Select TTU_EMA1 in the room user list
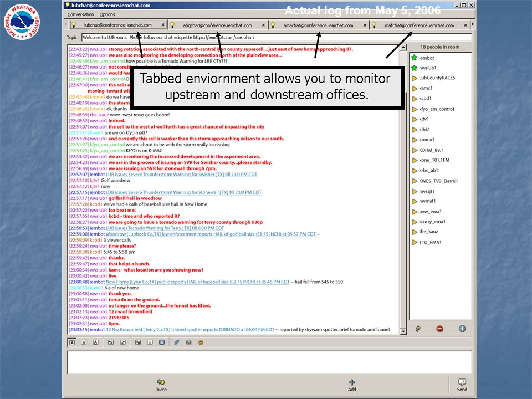Image resolution: width=532 pixels, height=399 pixels. pyautogui.click(x=430, y=242)
